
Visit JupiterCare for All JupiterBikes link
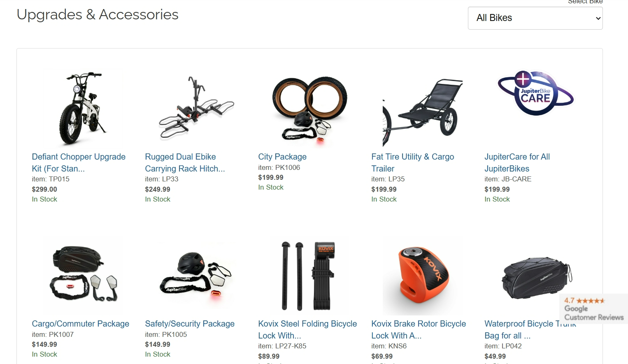[x=517, y=162]
